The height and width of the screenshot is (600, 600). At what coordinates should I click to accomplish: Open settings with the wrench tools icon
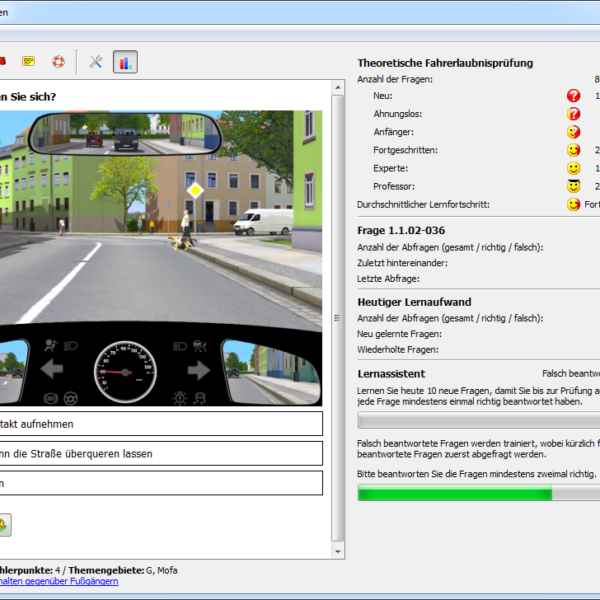(96, 62)
